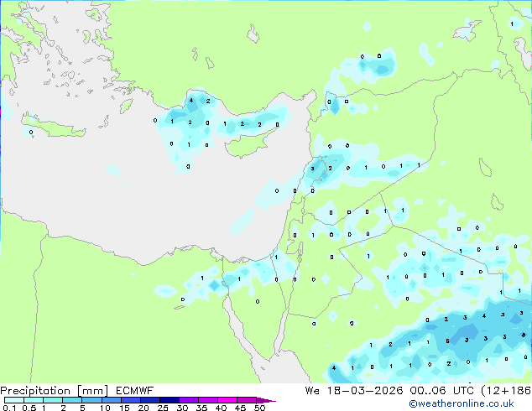The image size is (532, 411).
Task: Click the 'Precipitation [mm]' title text
Action: click(x=55, y=391)
